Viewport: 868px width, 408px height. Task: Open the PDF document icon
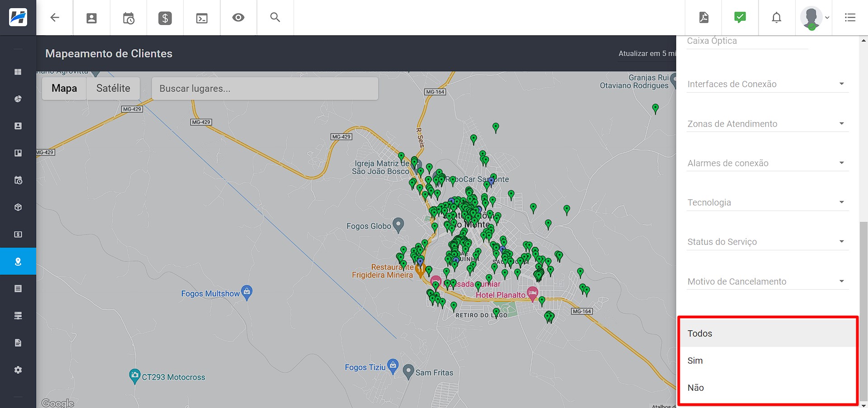[704, 18]
